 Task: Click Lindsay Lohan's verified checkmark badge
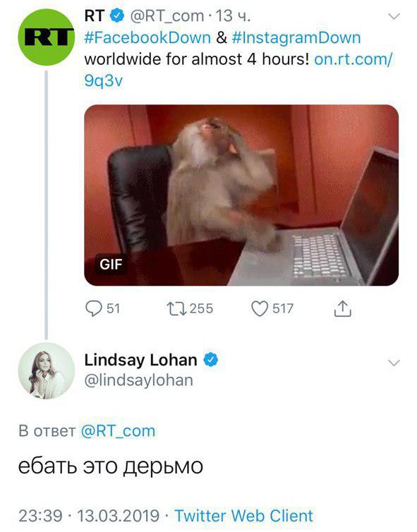pyautogui.click(x=211, y=360)
